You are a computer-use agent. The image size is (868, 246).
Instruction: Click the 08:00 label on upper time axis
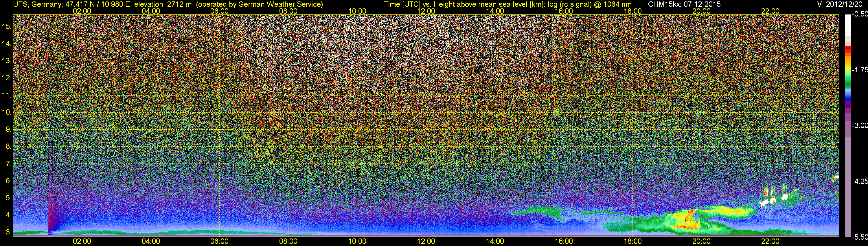point(288,11)
